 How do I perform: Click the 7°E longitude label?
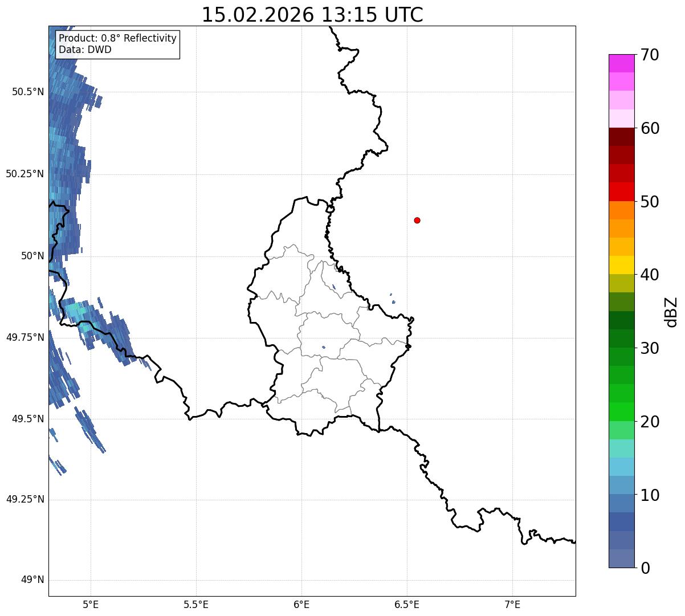pos(512,604)
